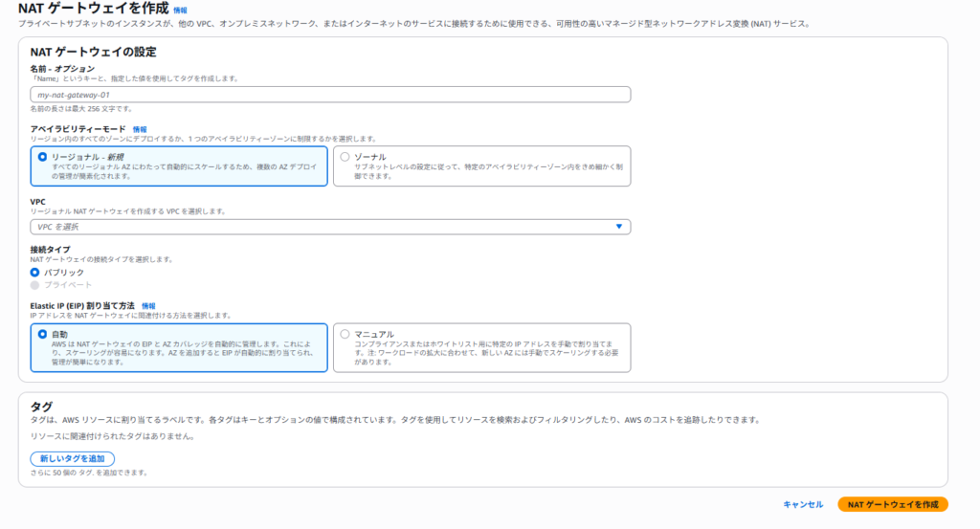The height and width of the screenshot is (529, 980).
Task: Select the greyed-out プライベート radio button
Action: [35, 285]
